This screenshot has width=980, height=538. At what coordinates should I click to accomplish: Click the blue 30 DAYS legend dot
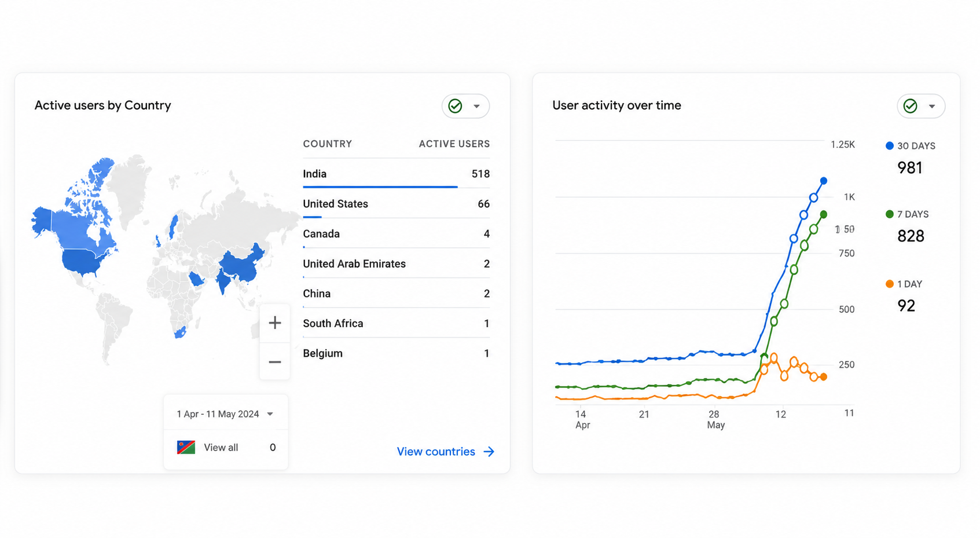pos(890,146)
